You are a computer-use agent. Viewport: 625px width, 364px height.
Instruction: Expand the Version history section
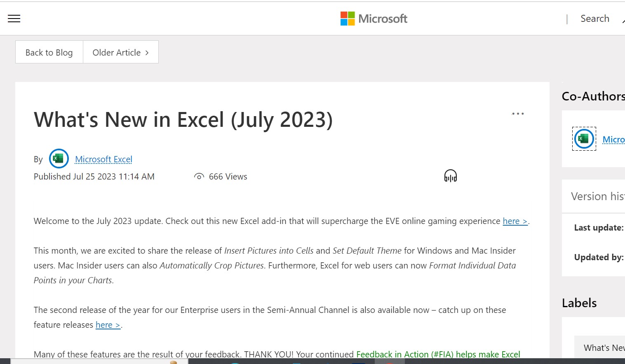click(x=598, y=196)
